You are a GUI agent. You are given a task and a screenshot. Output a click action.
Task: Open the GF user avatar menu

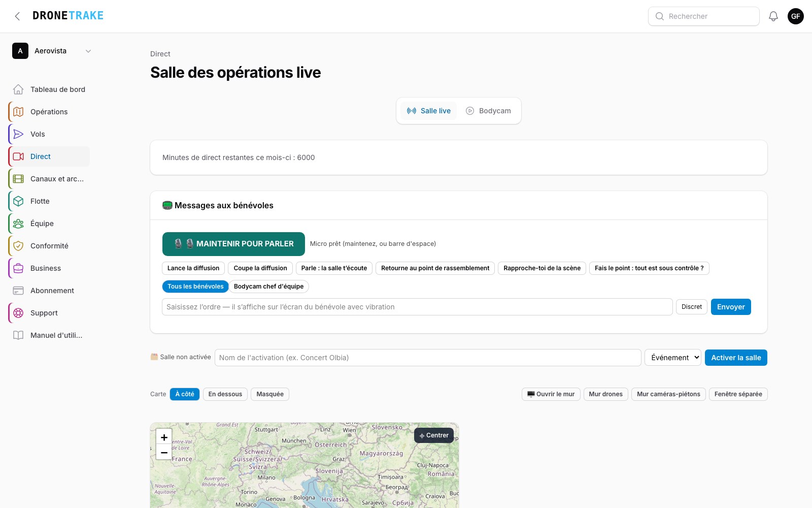(x=796, y=16)
